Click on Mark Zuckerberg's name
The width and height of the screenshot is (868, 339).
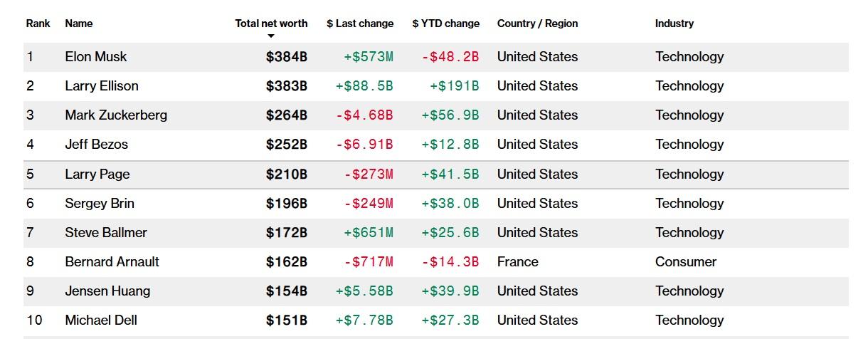116,115
